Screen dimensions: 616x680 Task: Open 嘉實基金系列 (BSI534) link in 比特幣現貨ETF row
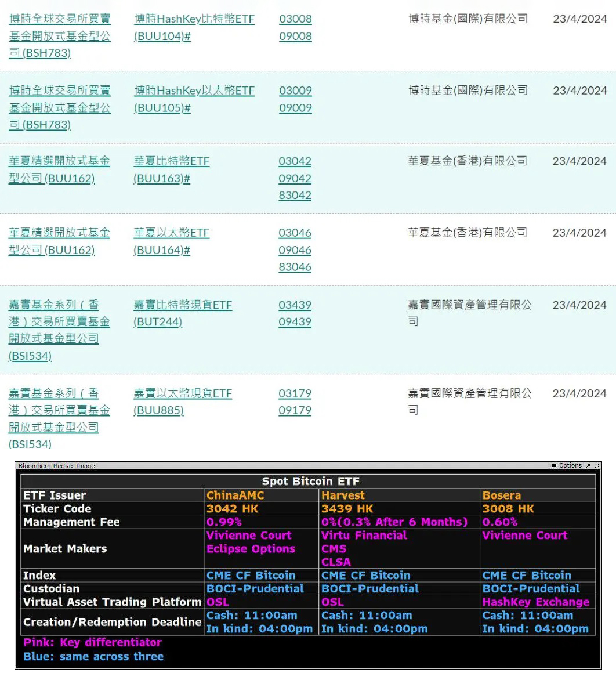(x=59, y=330)
